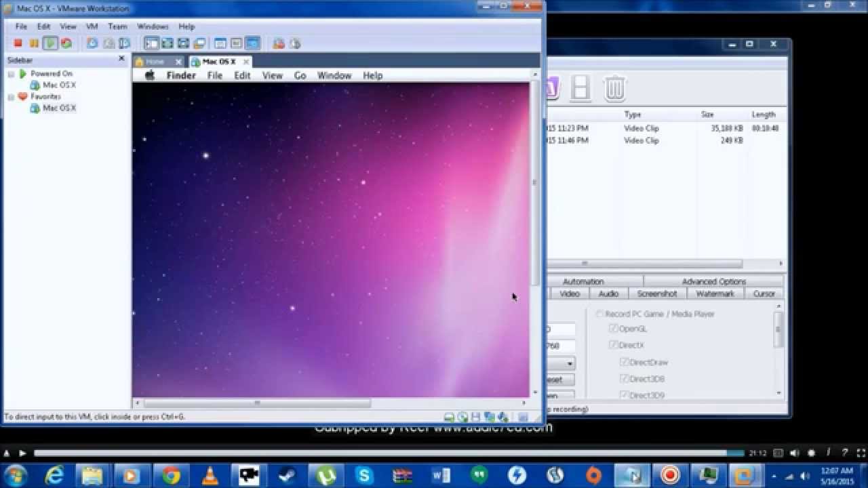Toggle the Direct3D9 checkbox

point(624,395)
